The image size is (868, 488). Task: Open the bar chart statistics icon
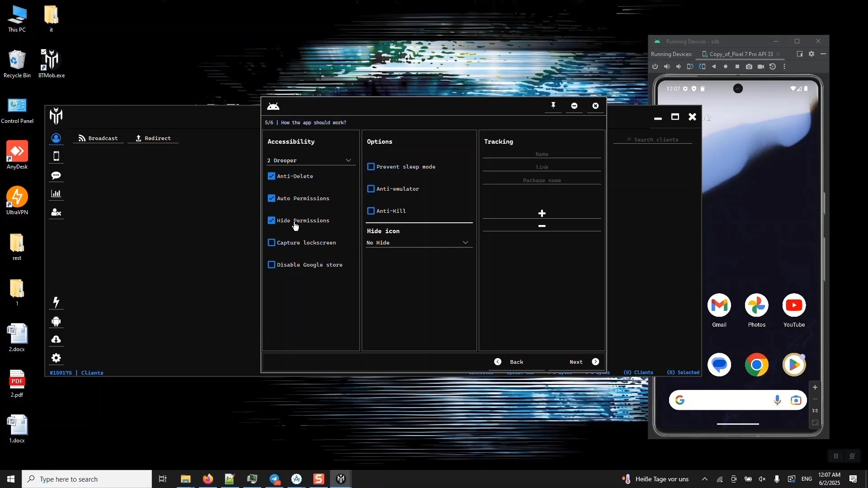coord(56,194)
